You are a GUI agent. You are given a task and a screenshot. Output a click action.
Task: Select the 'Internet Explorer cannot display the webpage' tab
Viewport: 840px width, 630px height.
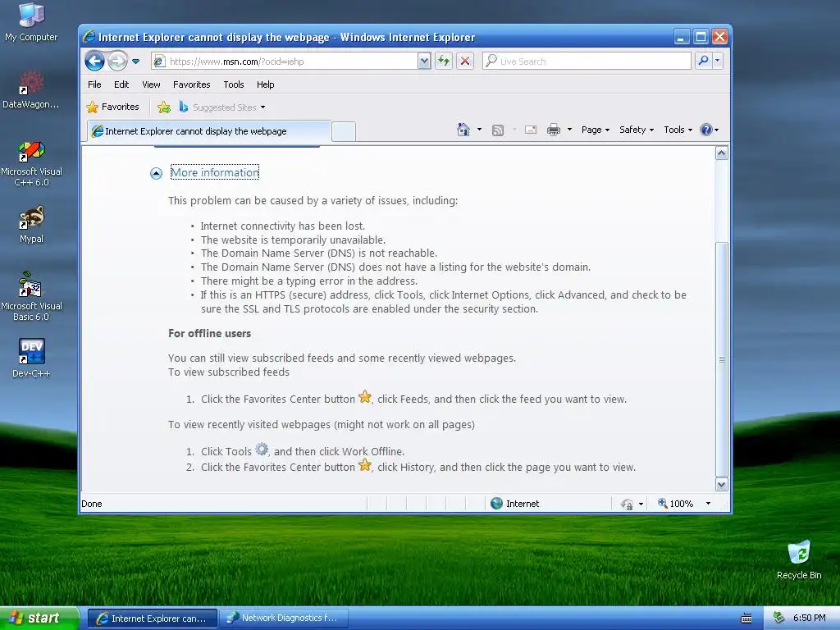coord(209,131)
